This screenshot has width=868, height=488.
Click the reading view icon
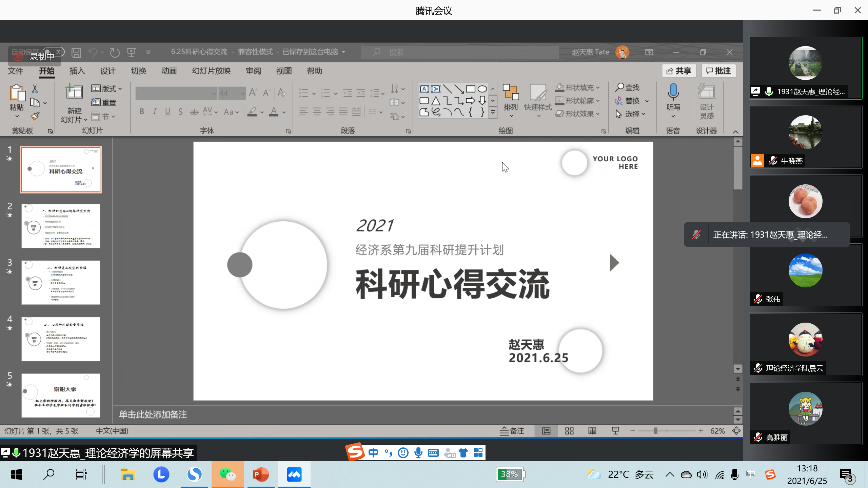(592, 431)
